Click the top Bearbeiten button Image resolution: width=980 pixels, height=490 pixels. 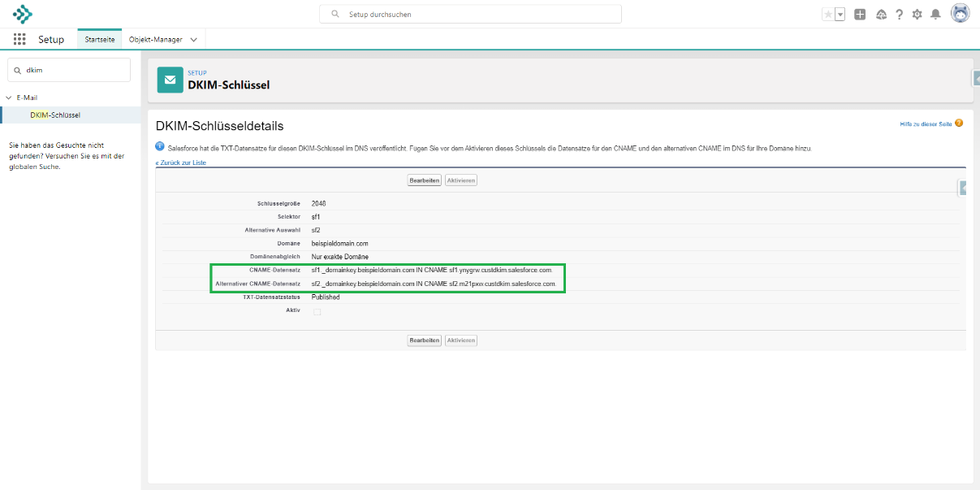pyautogui.click(x=425, y=180)
